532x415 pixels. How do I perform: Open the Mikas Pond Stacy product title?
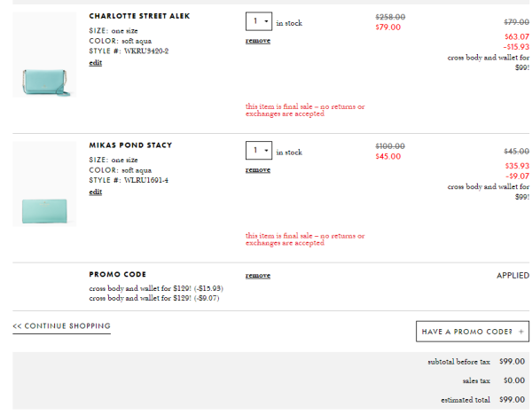[x=130, y=145]
